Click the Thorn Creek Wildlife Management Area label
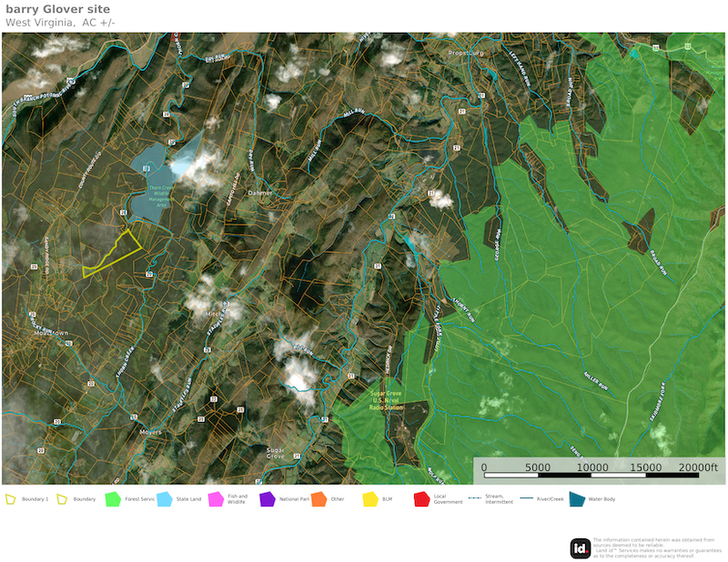This screenshot has height=562, width=728. [147, 197]
